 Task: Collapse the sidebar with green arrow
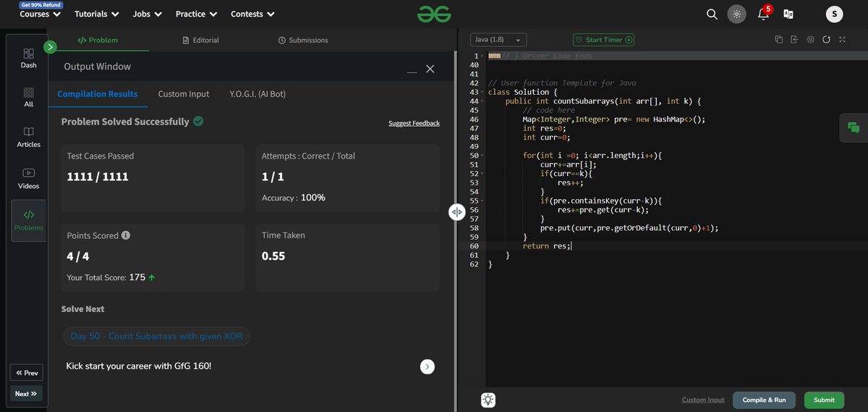coord(50,47)
